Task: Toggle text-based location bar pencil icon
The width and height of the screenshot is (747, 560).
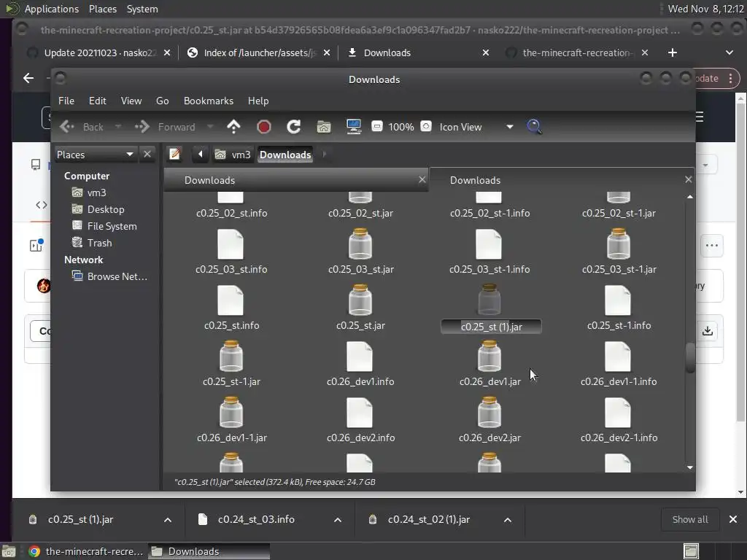Action: (175, 155)
